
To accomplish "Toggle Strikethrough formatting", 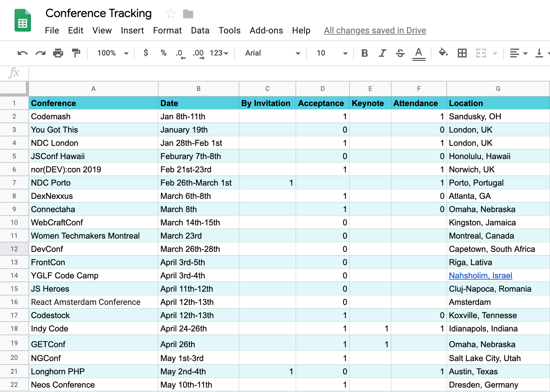I will pyautogui.click(x=400, y=53).
